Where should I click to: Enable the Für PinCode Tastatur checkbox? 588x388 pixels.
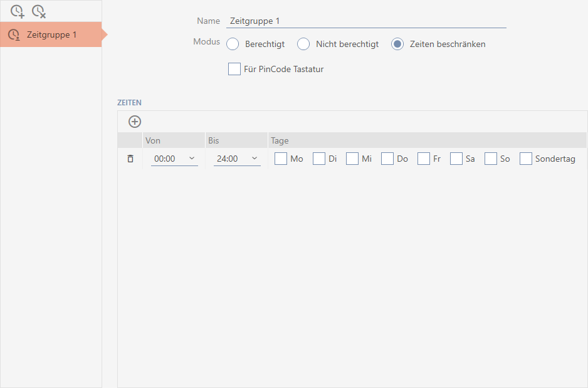click(x=234, y=69)
